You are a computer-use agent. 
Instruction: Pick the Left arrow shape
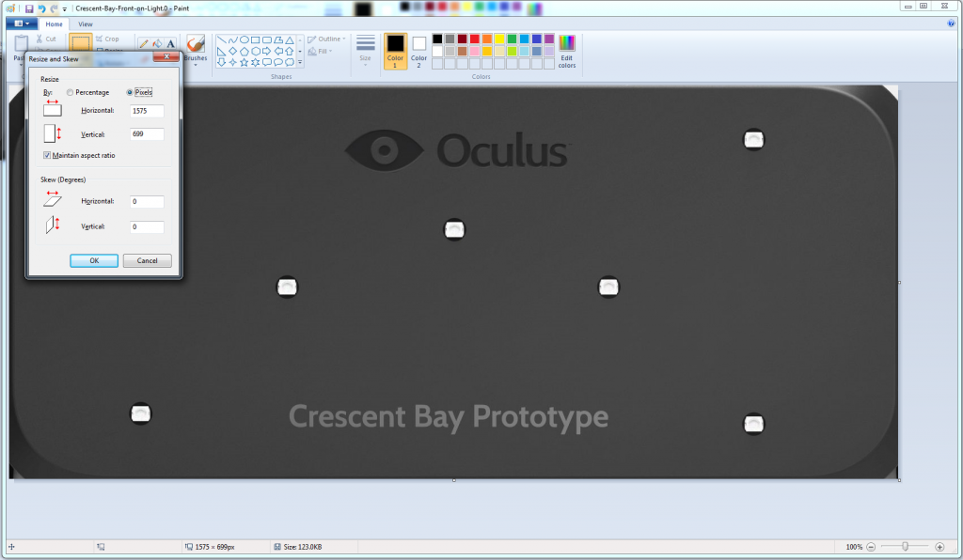pos(278,52)
